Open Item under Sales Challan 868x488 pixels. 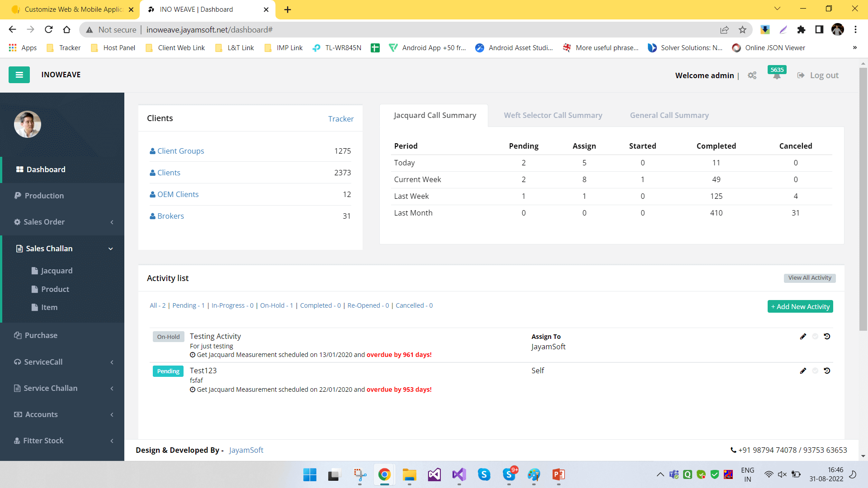[45, 307]
